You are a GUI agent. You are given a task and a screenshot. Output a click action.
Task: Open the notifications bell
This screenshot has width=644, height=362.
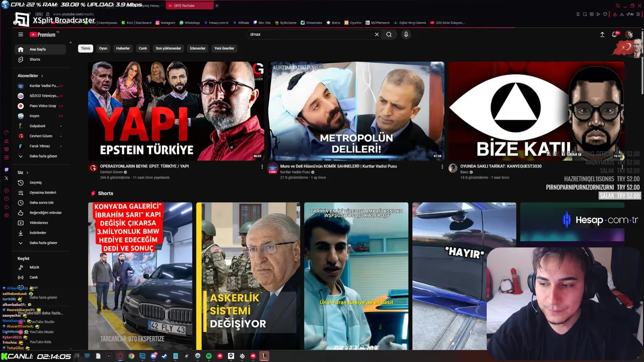[614, 35]
